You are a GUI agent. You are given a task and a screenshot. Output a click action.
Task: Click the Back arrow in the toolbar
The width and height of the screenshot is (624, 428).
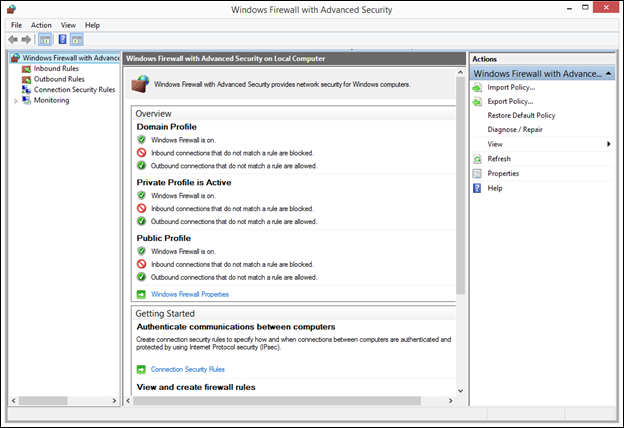(x=13, y=39)
